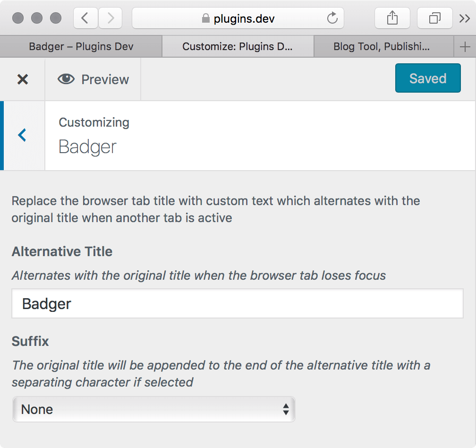Click the Saved button

click(x=428, y=78)
